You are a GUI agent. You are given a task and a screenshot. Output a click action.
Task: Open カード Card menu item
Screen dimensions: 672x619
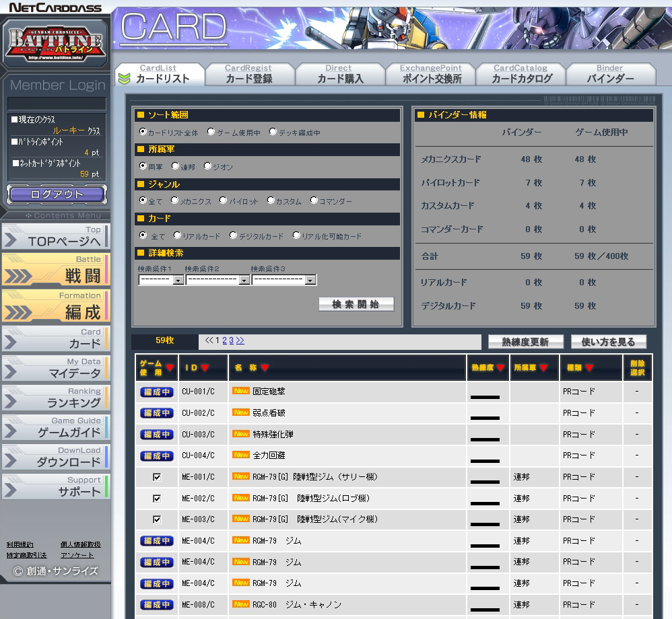[56, 338]
